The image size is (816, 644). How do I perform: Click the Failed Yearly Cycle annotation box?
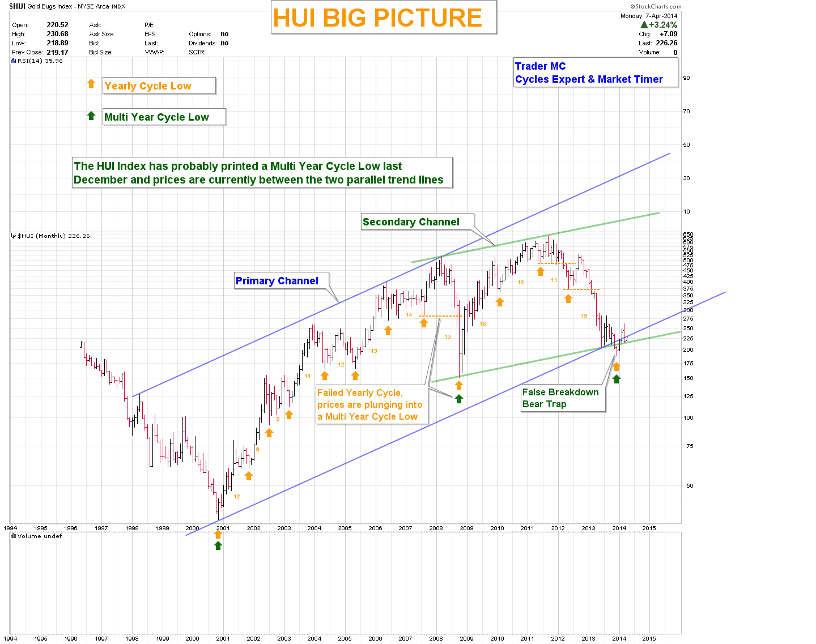pos(372,404)
